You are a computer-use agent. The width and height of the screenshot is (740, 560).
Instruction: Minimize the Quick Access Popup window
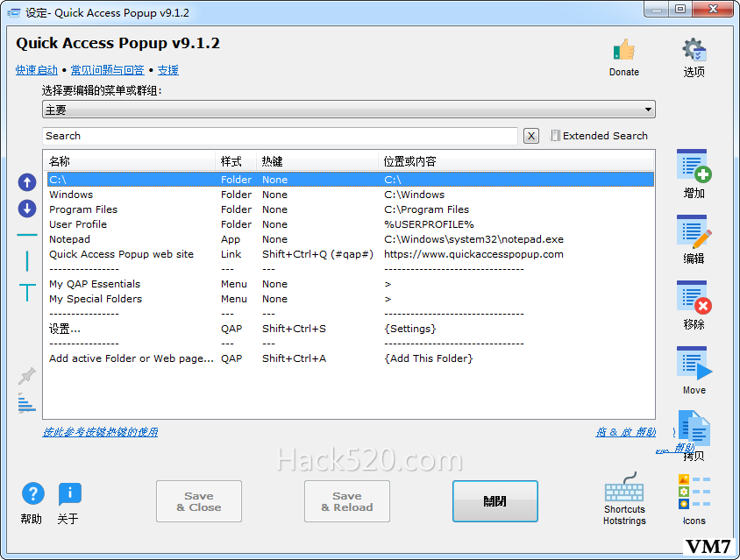tap(657, 10)
